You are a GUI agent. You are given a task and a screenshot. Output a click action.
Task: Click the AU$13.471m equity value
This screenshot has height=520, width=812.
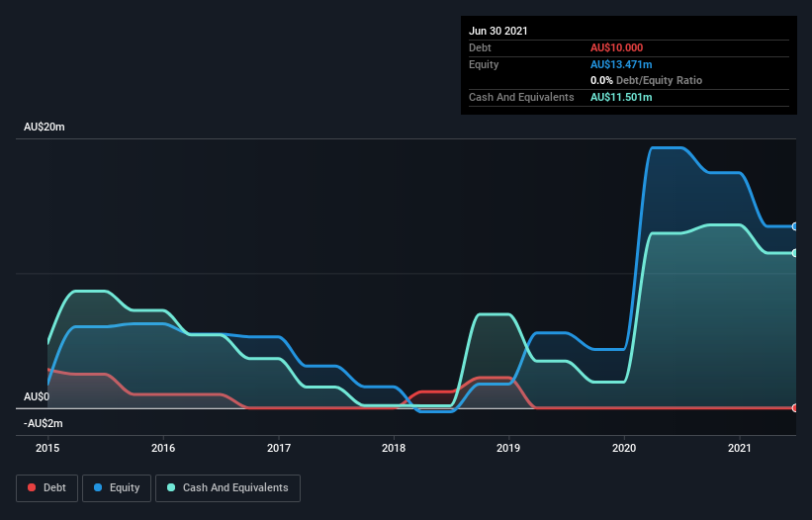621,64
